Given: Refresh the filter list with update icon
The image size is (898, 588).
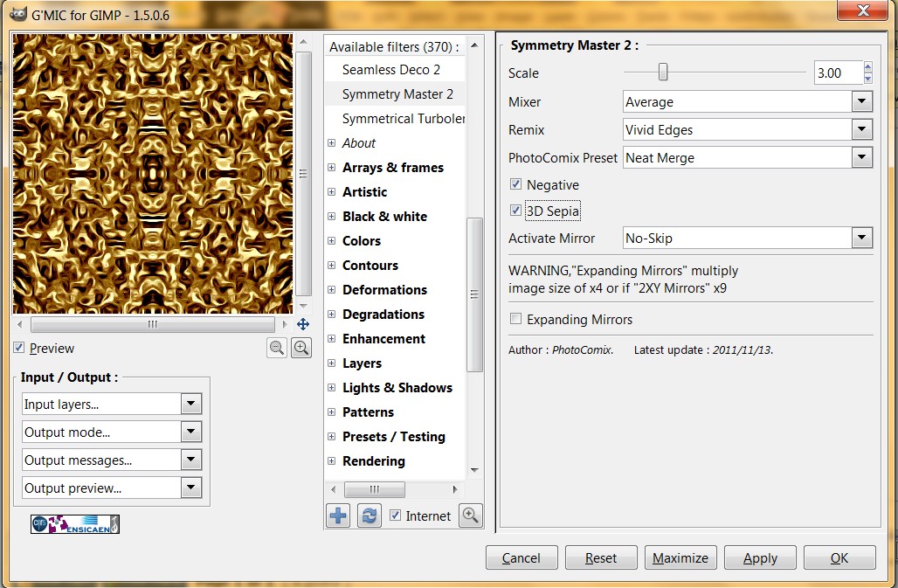Looking at the screenshot, I should (x=370, y=515).
